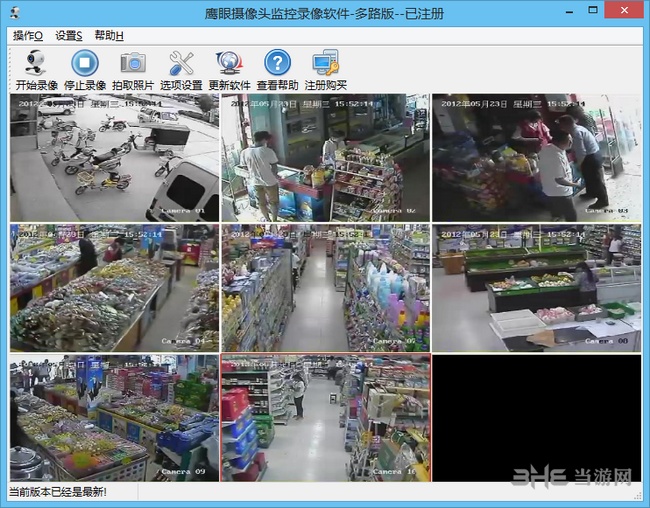Select the Camera 02 checkout feed
This screenshot has width=650, height=508.
coord(325,158)
